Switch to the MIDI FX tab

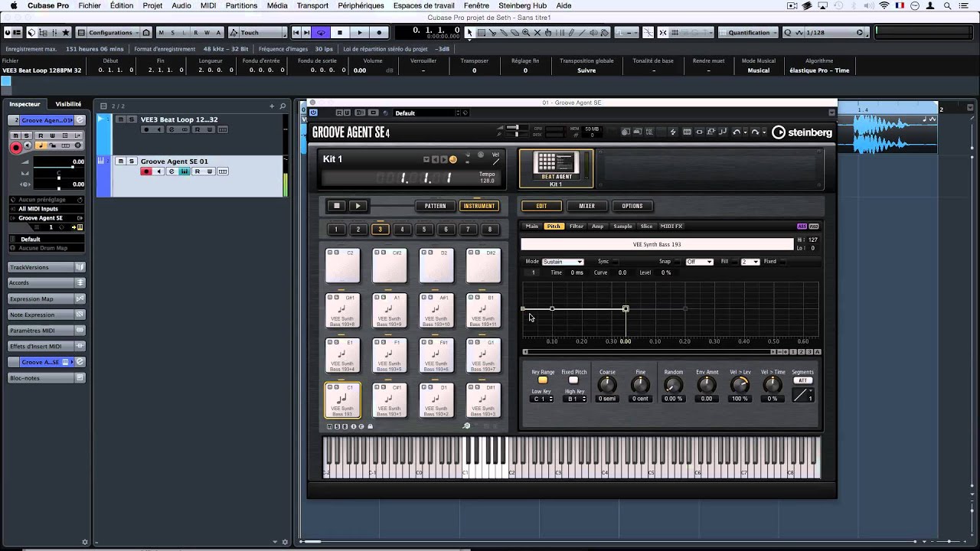671,226
